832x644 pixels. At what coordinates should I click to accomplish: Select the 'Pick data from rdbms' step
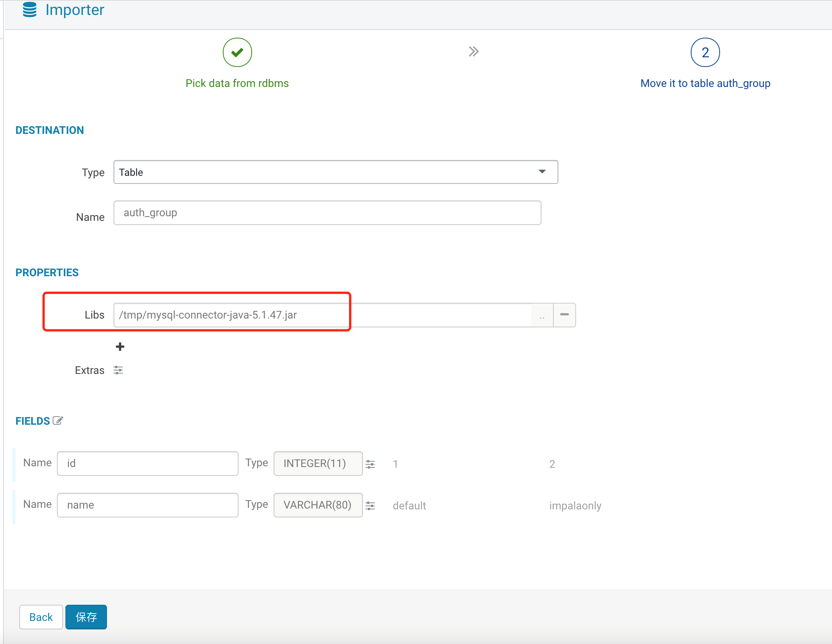pos(237,83)
